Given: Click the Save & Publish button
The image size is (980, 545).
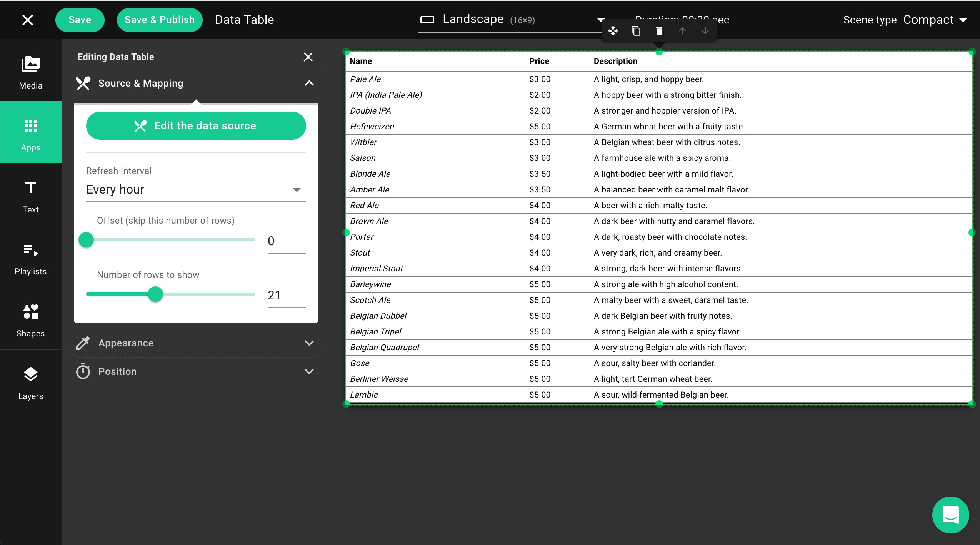Looking at the screenshot, I should 159,20.
